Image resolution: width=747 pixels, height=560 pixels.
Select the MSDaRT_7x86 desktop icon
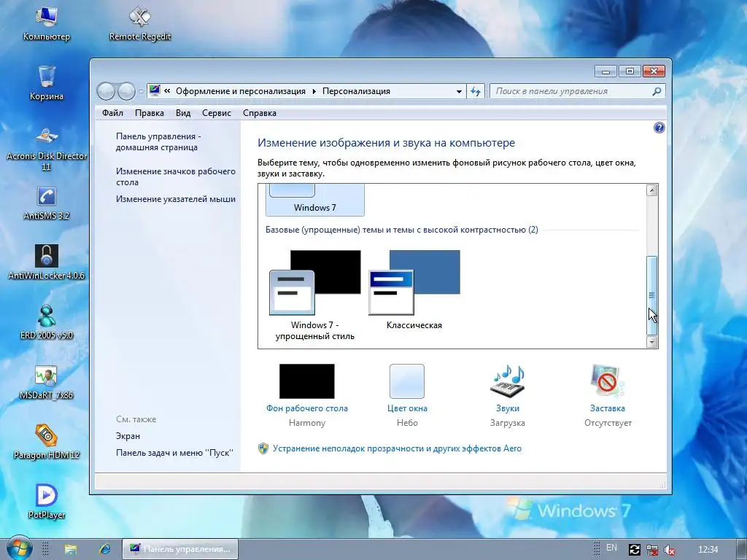[x=46, y=382]
